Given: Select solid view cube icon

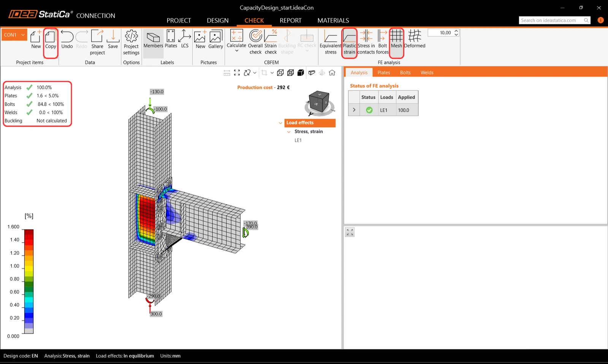Looking at the screenshot, I should tap(301, 72).
